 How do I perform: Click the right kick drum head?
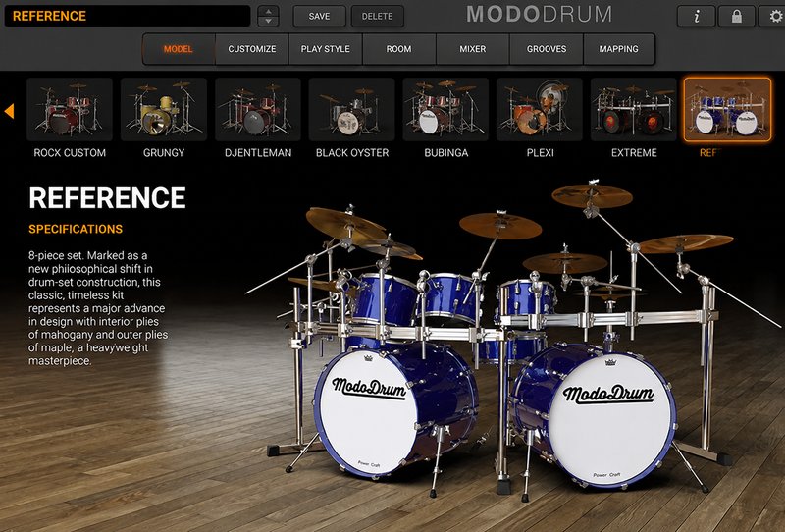[x=609, y=420]
